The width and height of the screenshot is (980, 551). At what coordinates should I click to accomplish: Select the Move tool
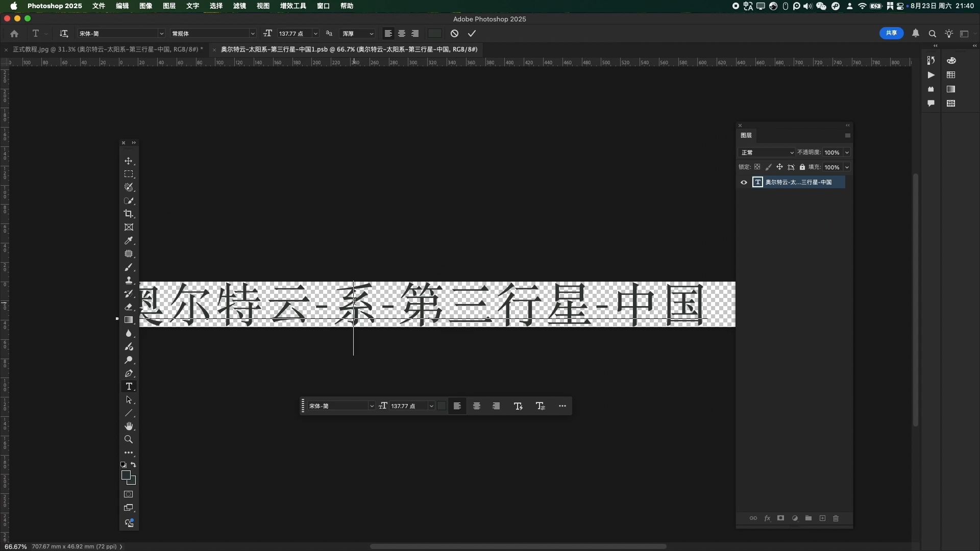(x=129, y=161)
